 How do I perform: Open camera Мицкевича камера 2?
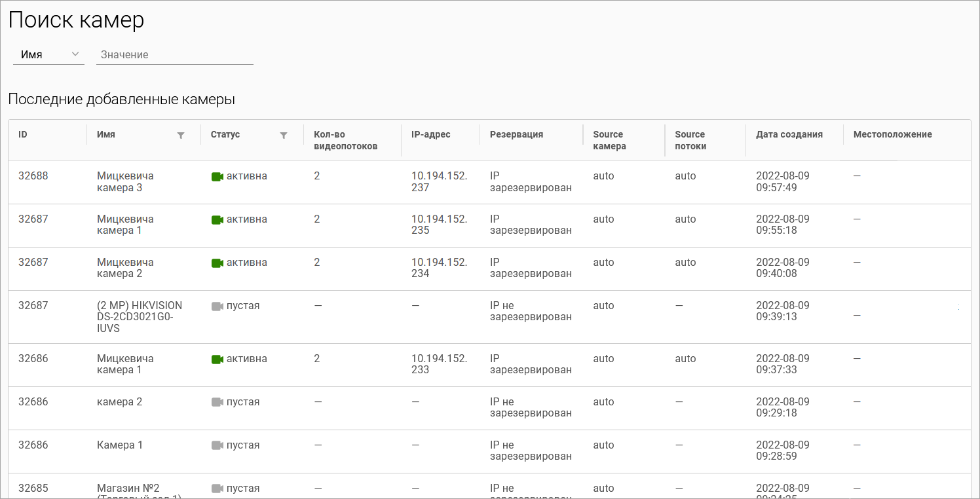point(125,268)
